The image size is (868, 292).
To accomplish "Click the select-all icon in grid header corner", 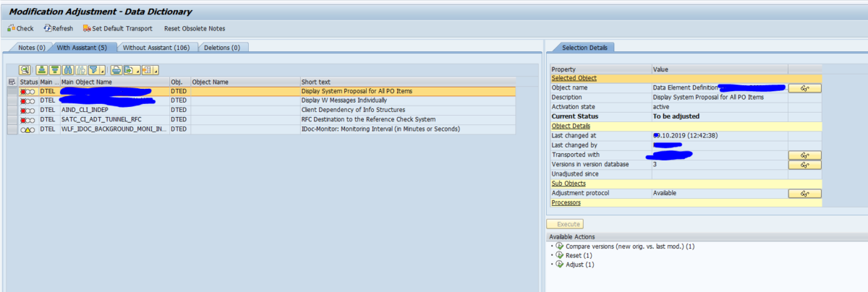I will click(12, 82).
